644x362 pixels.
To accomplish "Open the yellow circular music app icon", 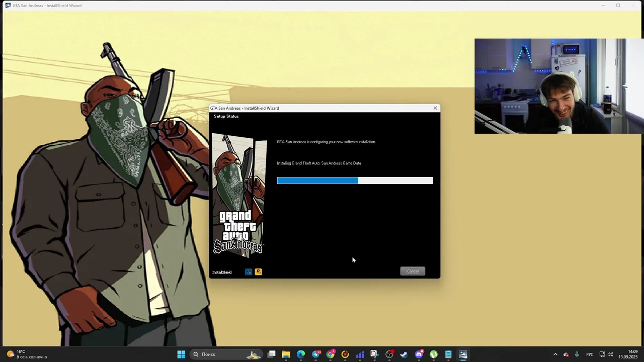I will [345, 354].
